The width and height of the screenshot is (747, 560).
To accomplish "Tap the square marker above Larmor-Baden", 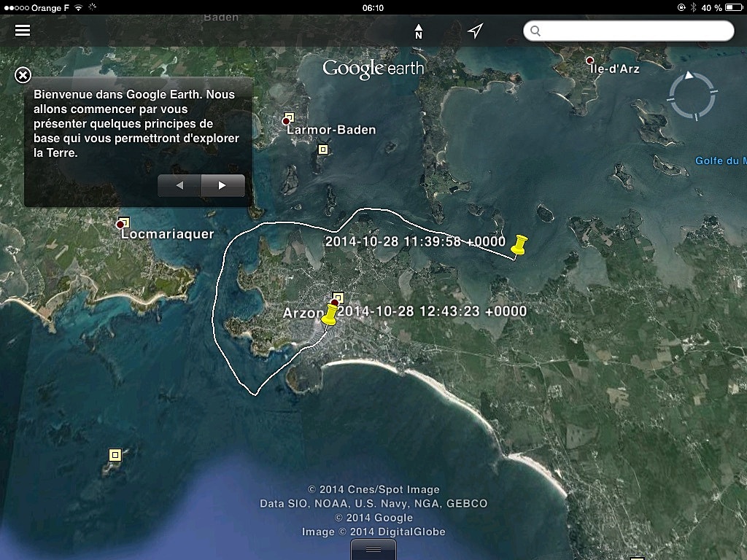I will tap(289, 117).
